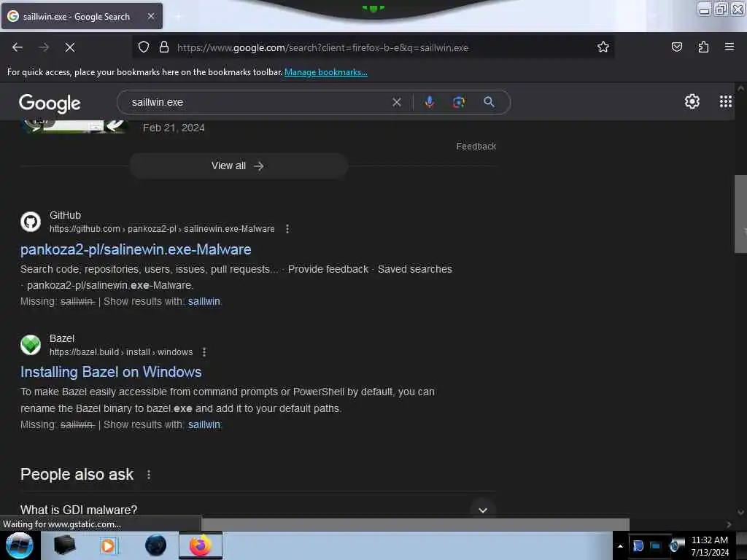The height and width of the screenshot is (560, 747).
Task: Show results with saillwin under Bazel result
Action: (204, 425)
